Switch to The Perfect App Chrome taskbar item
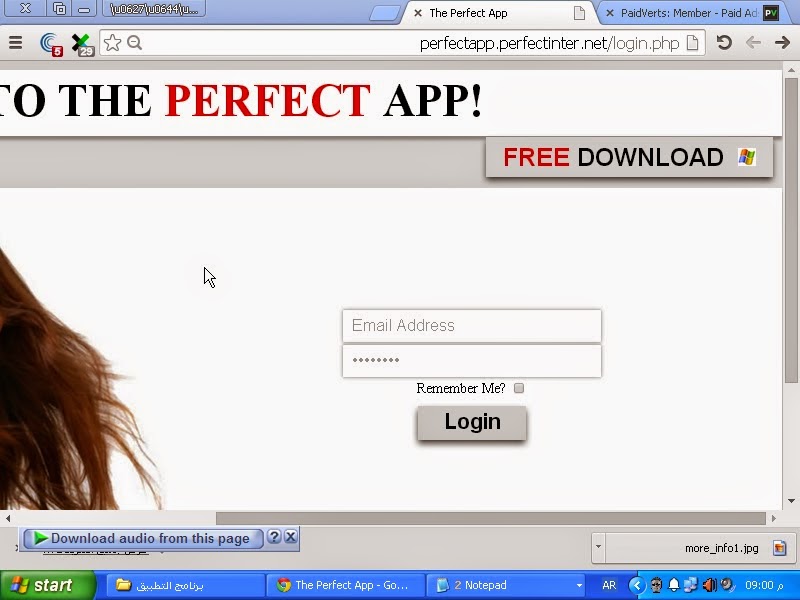The height and width of the screenshot is (600, 800). pyautogui.click(x=345, y=585)
